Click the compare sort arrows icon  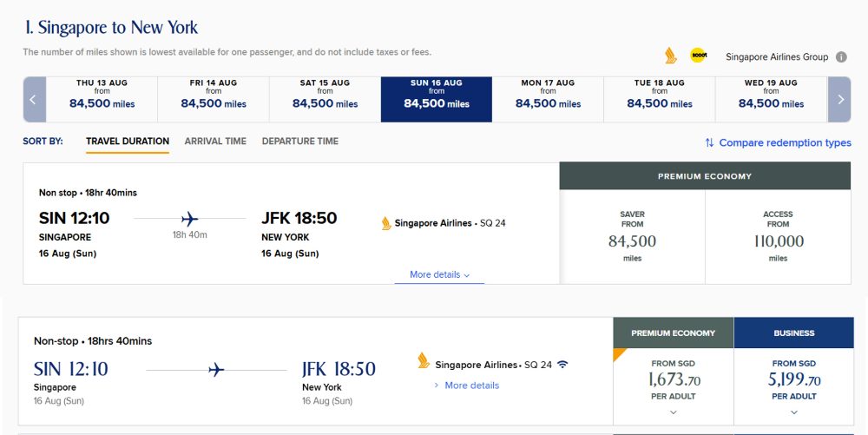pyautogui.click(x=709, y=142)
